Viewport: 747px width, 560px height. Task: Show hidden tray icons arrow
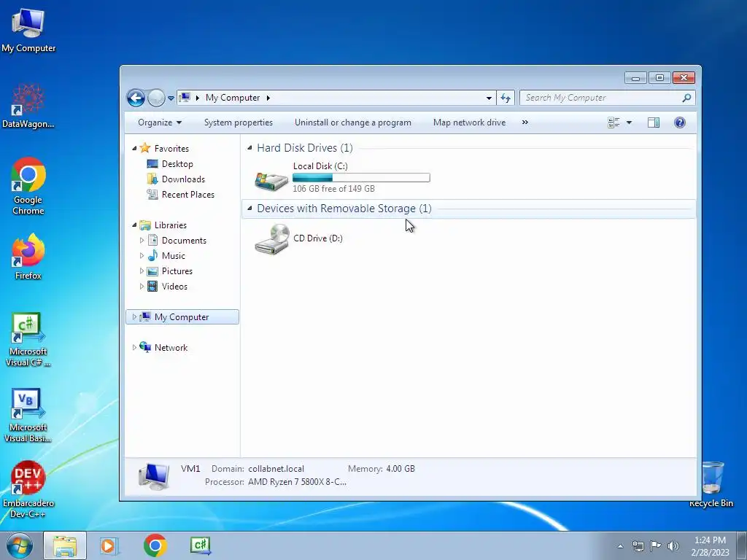point(620,546)
